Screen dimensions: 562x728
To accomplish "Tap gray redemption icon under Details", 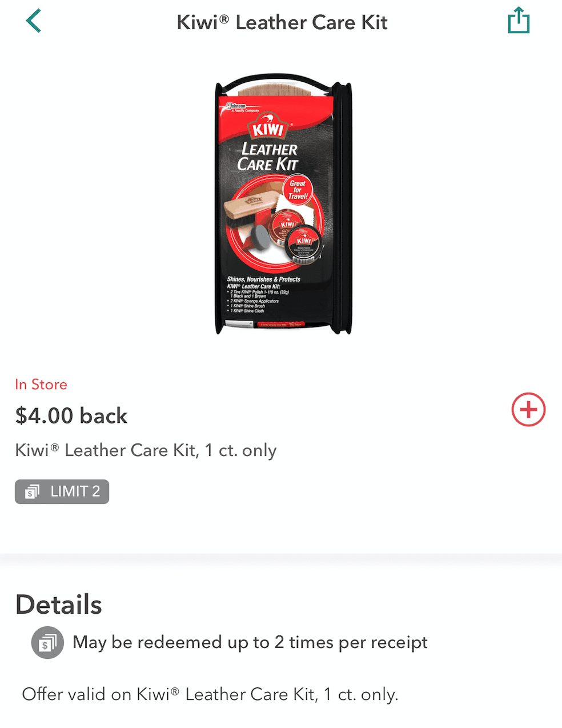I will 47,643.
